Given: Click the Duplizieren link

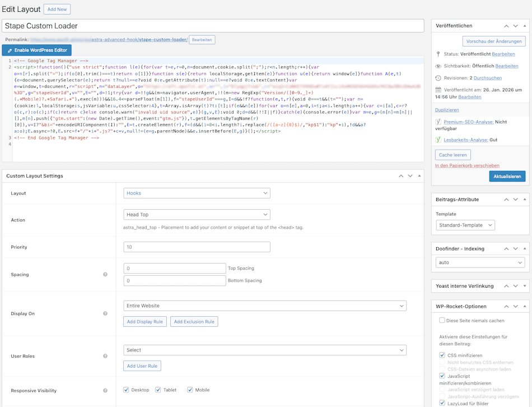Looking at the screenshot, I should (x=447, y=110).
